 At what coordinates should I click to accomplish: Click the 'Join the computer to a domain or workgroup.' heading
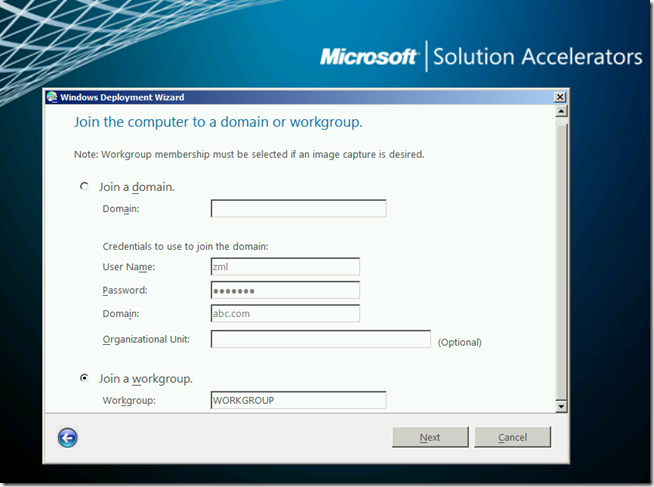pyautogui.click(x=218, y=122)
